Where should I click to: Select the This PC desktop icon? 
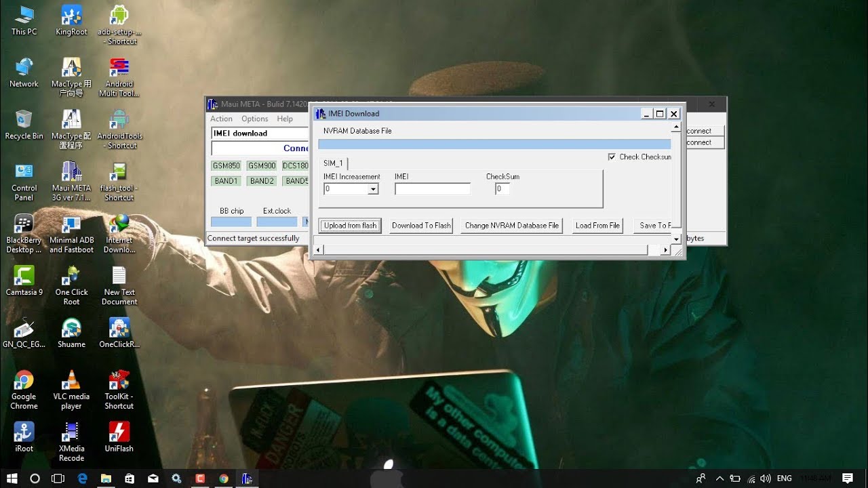[x=24, y=20]
